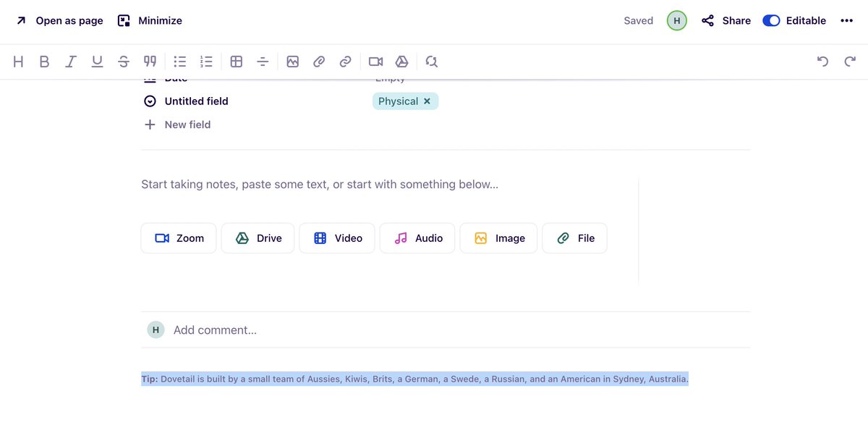Open the Untitled field type selector
868x441 pixels.
(x=150, y=101)
